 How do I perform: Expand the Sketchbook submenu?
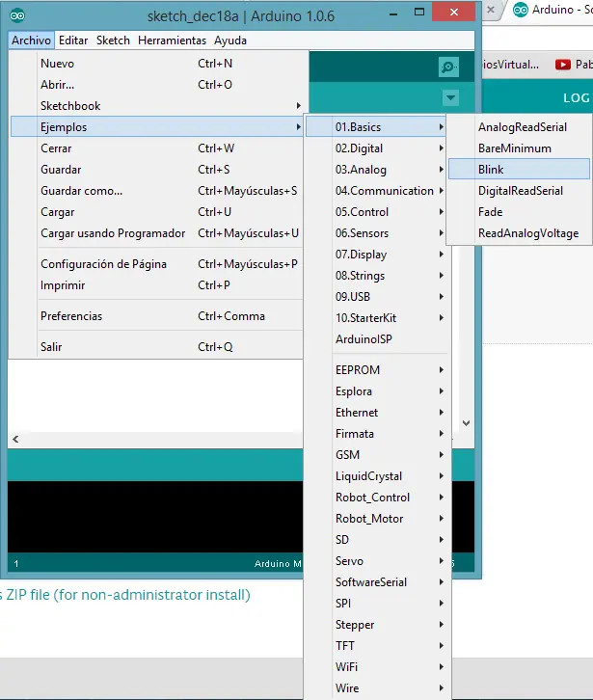(157, 106)
